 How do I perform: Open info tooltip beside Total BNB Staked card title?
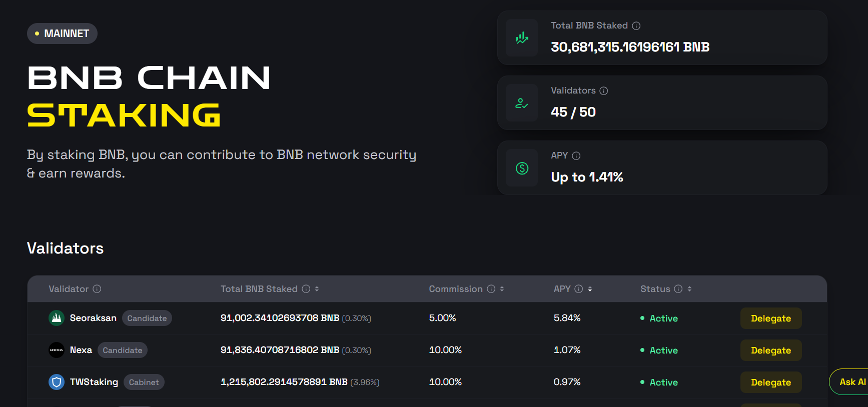point(636,25)
